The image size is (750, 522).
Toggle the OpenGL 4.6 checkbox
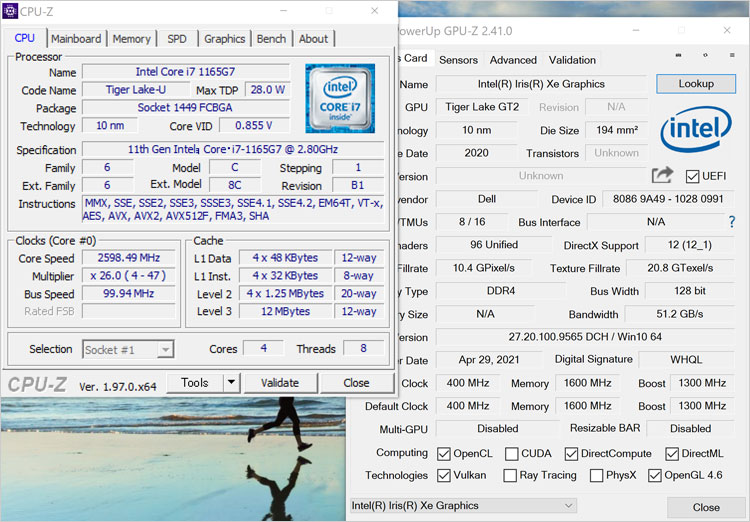point(655,476)
